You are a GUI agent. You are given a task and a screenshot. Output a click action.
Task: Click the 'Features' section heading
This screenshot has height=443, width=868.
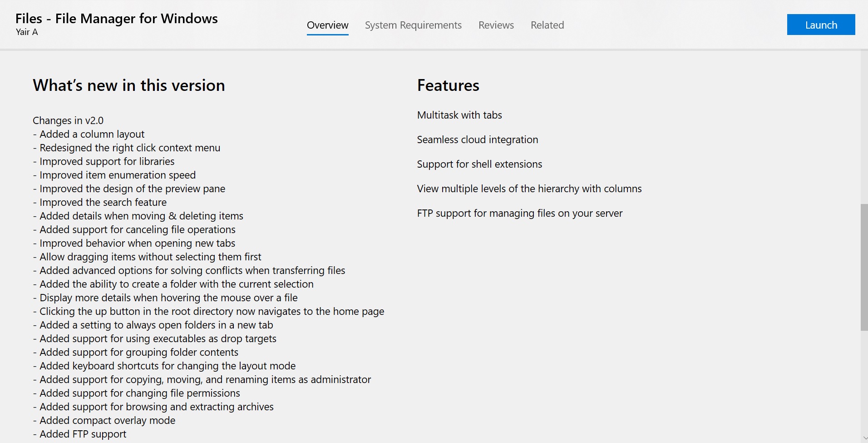[448, 85]
